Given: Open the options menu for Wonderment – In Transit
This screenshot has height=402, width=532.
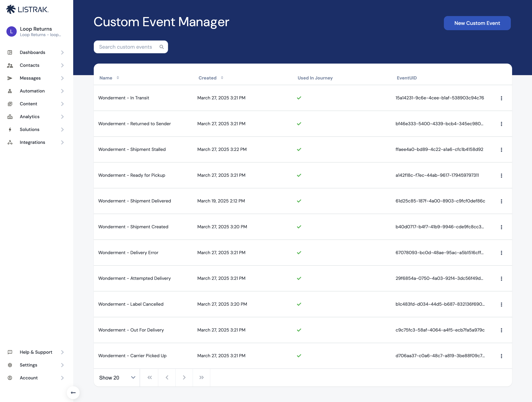Looking at the screenshot, I should [x=501, y=98].
